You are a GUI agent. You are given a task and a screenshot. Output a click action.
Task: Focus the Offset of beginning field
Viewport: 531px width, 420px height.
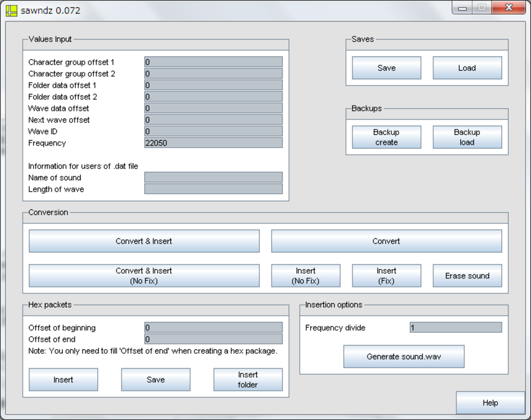pos(213,328)
